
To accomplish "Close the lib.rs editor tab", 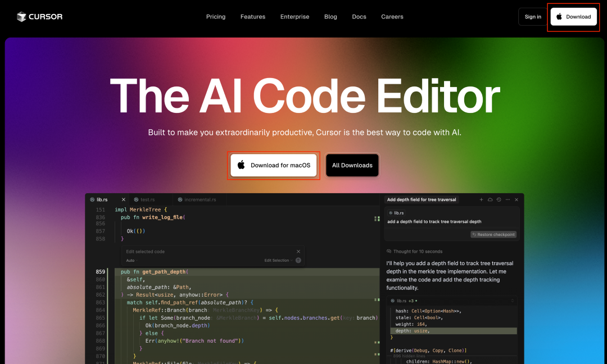I will point(124,199).
